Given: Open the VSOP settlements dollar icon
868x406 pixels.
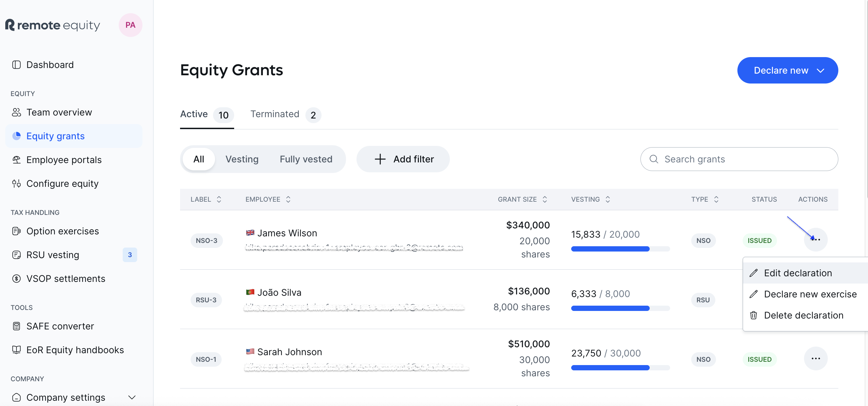Looking at the screenshot, I should click(16, 279).
